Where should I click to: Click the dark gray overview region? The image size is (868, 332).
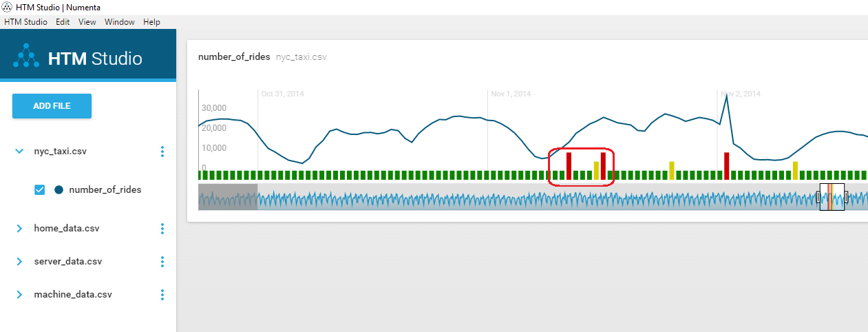coord(228,197)
